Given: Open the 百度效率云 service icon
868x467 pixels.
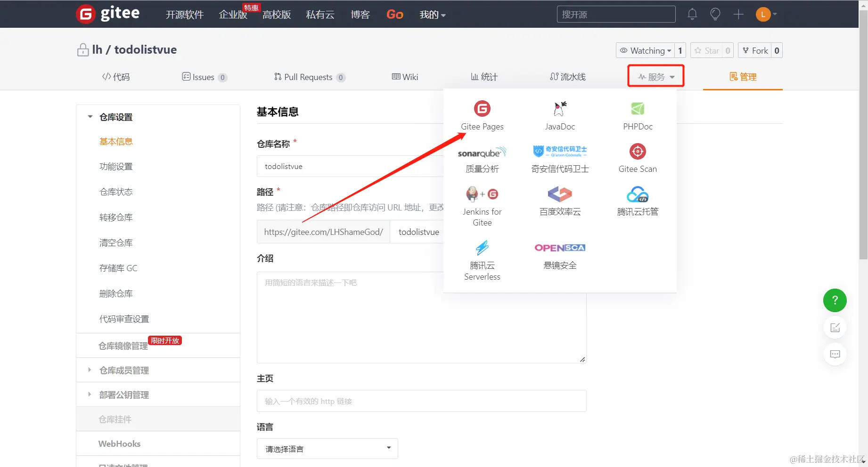Looking at the screenshot, I should coord(560,194).
